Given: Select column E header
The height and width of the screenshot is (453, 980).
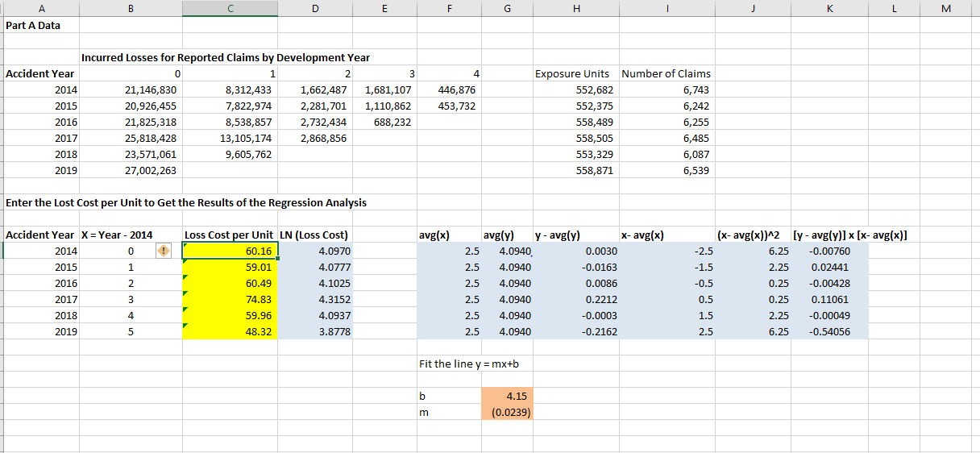Looking at the screenshot, I should tap(384, 8).
